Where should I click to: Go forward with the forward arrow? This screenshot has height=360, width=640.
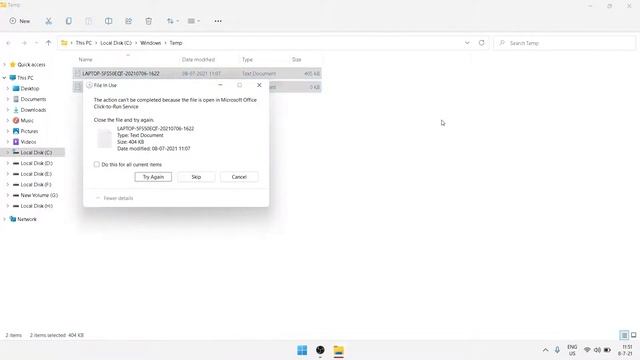click(x=24, y=43)
